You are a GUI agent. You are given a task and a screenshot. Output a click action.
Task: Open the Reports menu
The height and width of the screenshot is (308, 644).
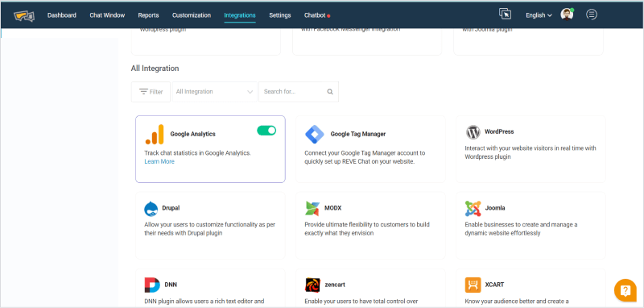[148, 15]
